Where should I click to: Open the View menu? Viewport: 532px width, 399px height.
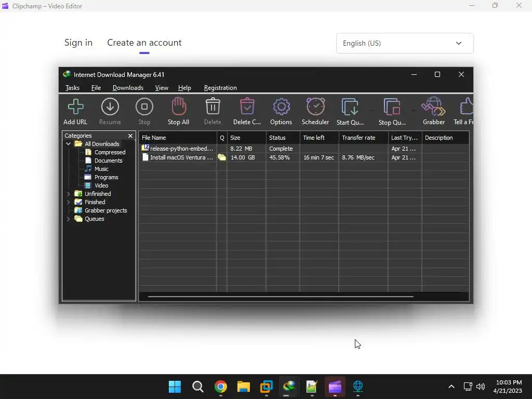pyautogui.click(x=162, y=88)
